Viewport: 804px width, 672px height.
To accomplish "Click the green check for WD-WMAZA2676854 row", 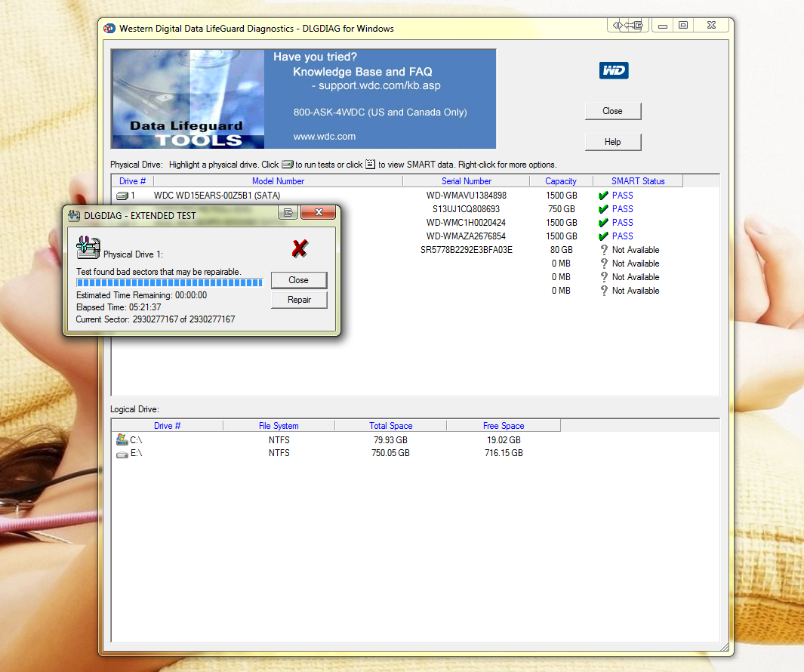I will pyautogui.click(x=603, y=236).
